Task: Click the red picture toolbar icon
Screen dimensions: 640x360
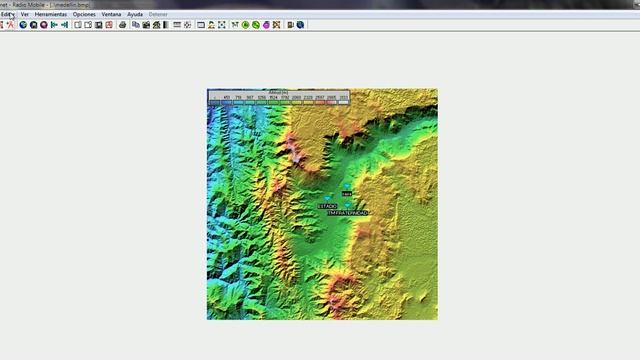Action: [109, 25]
